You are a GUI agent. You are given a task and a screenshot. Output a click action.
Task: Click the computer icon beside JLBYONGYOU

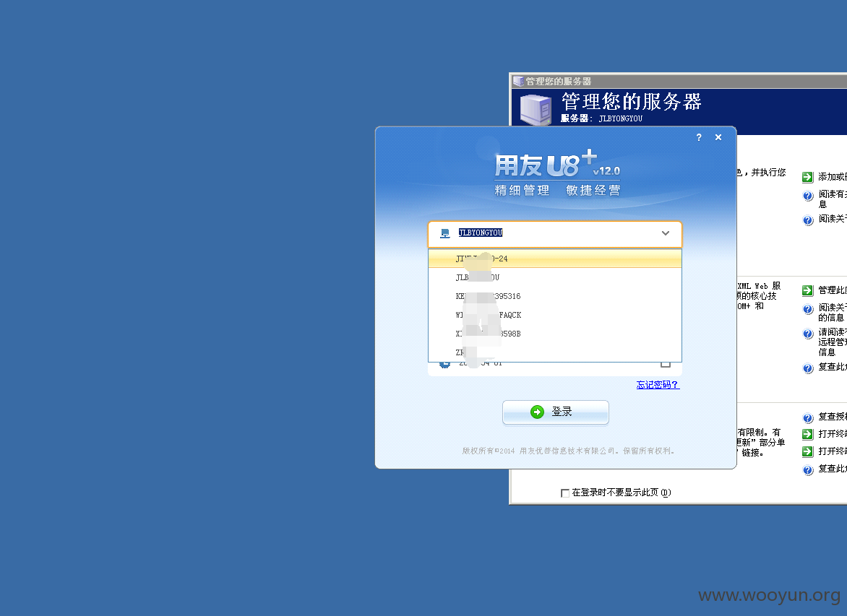(x=444, y=233)
